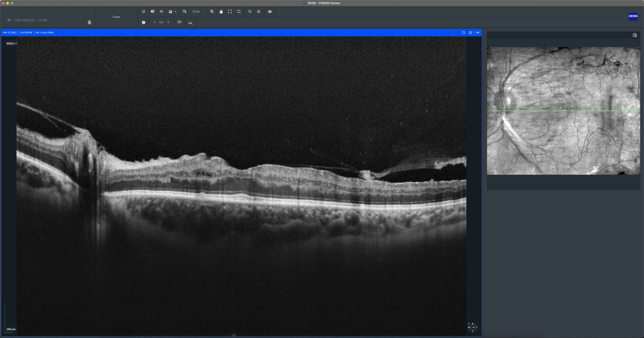The height and width of the screenshot is (338, 644).
Task: Open the information icon
Action: 143,22
